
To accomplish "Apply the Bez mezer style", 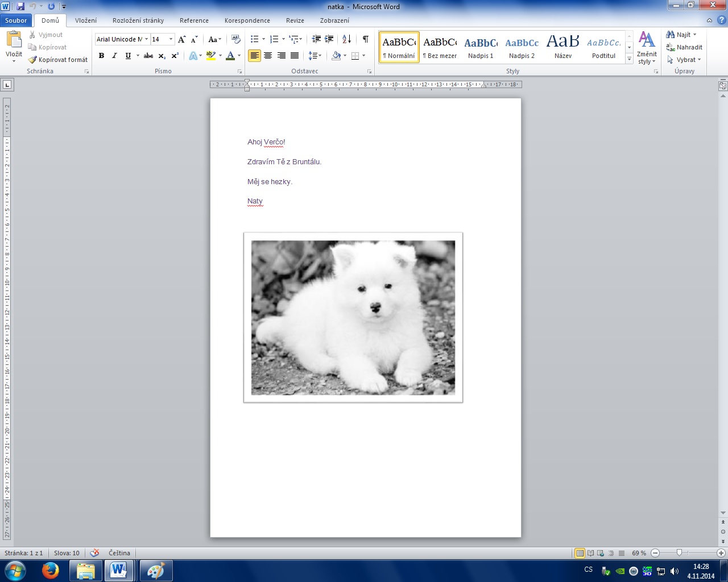I will click(x=440, y=47).
